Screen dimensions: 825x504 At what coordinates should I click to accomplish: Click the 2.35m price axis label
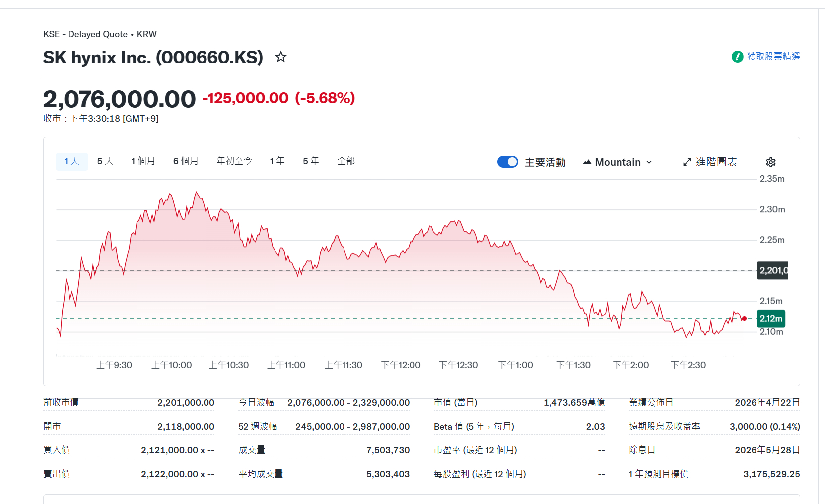coord(772,179)
